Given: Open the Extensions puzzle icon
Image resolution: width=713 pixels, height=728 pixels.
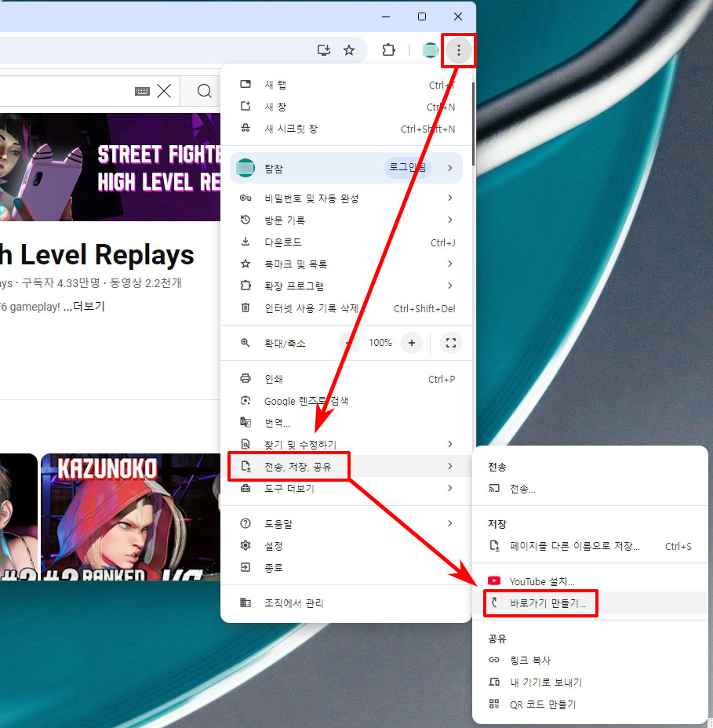Looking at the screenshot, I should (x=388, y=49).
